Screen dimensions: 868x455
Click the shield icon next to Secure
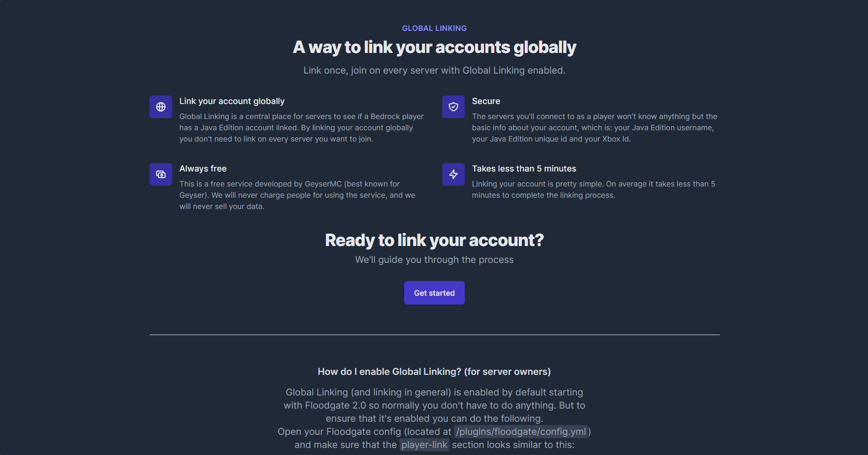(453, 107)
